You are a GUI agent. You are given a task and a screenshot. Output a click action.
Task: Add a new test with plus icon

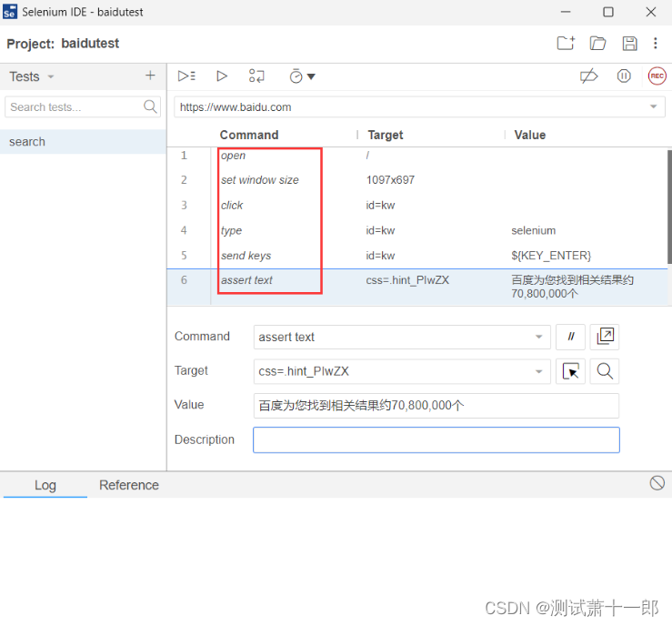coord(150,76)
